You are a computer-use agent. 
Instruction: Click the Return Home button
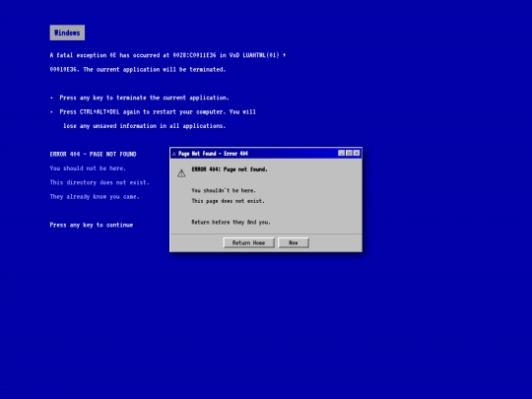248,242
